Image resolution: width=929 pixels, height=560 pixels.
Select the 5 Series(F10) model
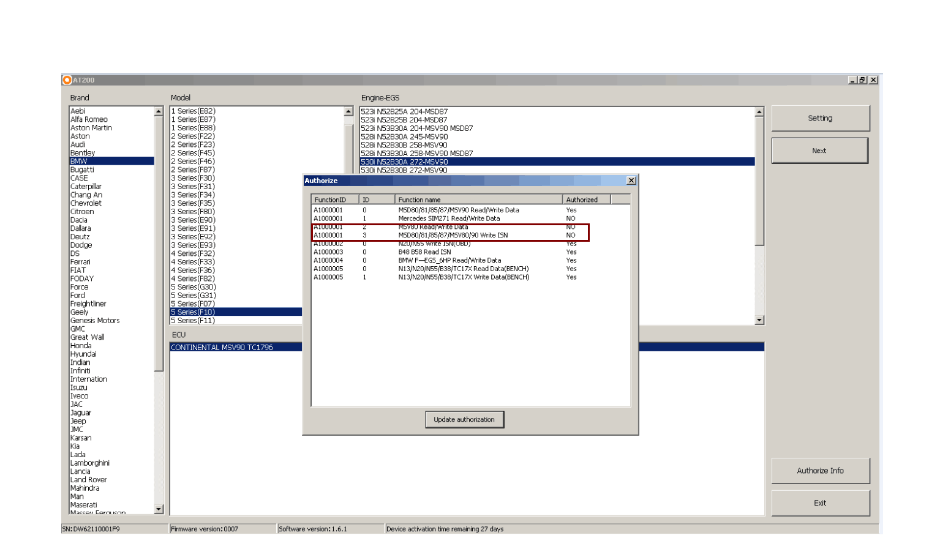(x=193, y=312)
